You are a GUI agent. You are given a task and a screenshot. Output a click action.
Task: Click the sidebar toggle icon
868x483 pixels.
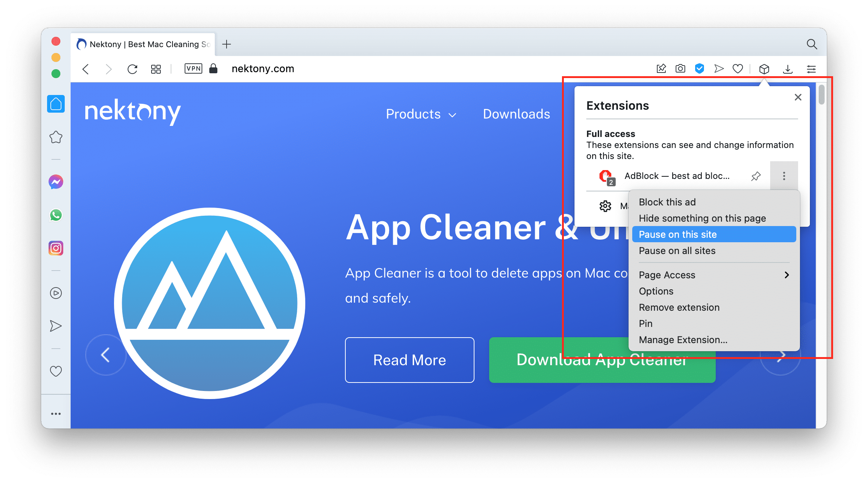813,68
